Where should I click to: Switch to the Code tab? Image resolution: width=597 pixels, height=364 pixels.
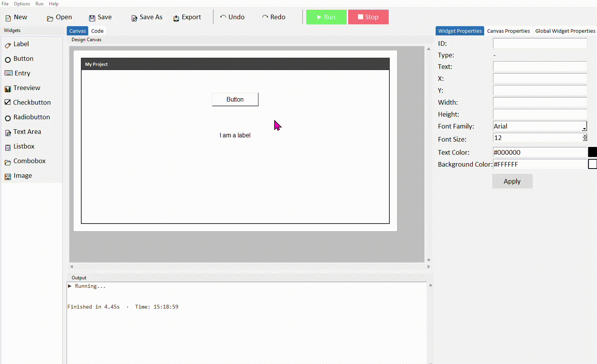[97, 31]
